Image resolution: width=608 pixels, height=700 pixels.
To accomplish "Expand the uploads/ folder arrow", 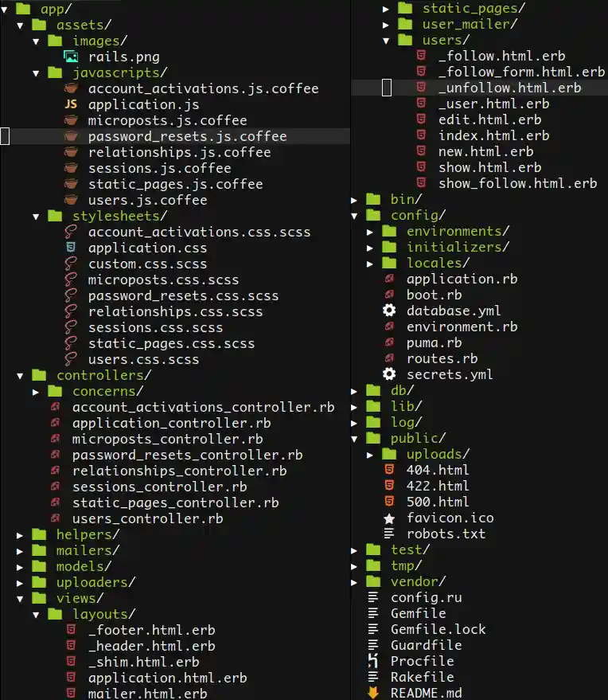I will coord(370,455).
